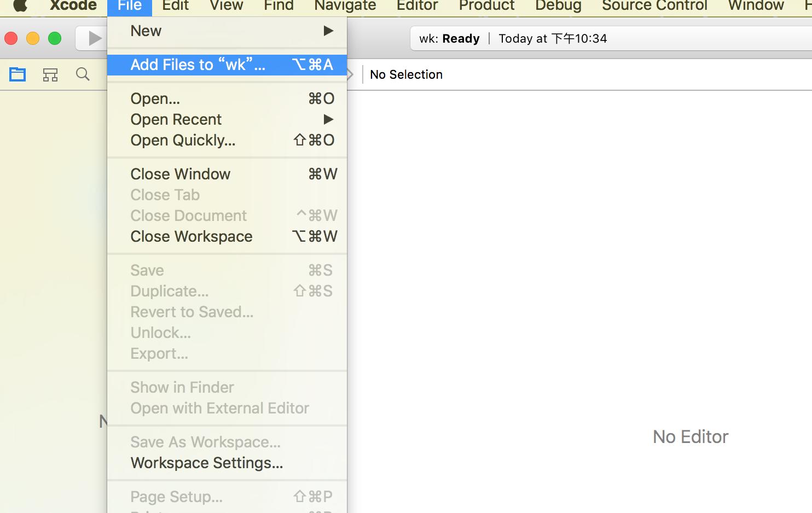Viewport: 812px width, 513px height.
Task: Open the Window menu
Action: 756,5
